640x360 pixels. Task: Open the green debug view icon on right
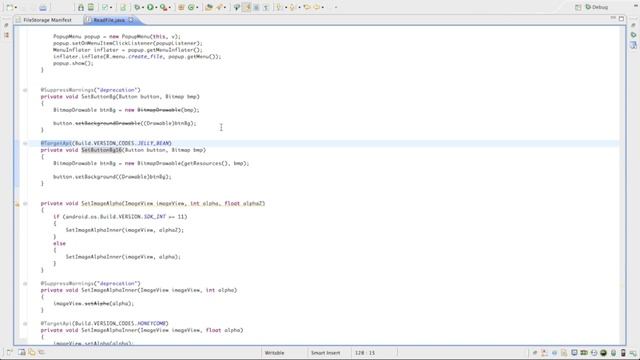(633, 35)
